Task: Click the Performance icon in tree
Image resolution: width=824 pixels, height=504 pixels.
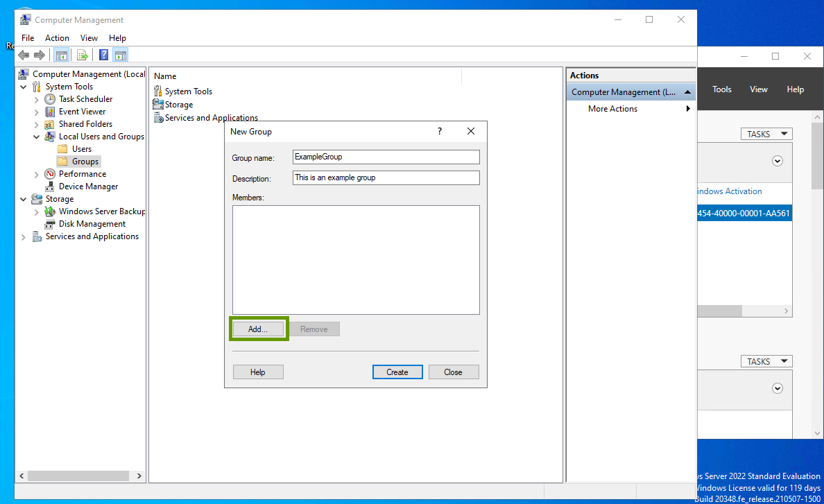Action: (x=50, y=174)
